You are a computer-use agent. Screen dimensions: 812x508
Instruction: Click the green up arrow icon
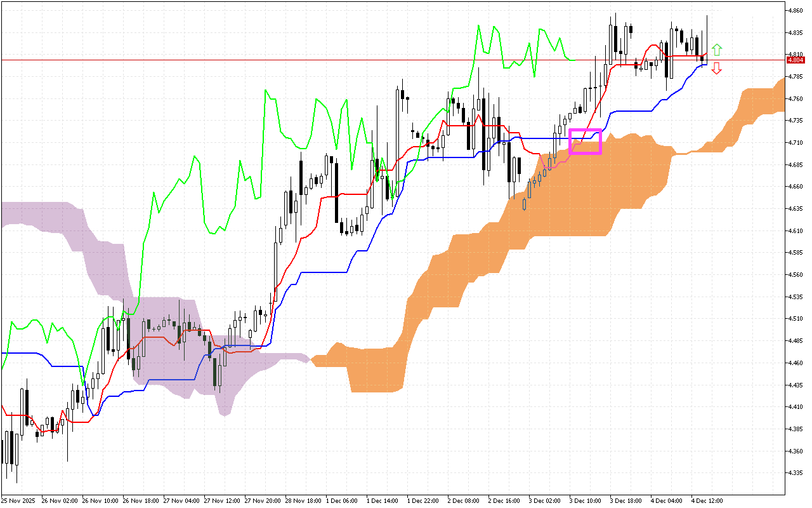(716, 50)
